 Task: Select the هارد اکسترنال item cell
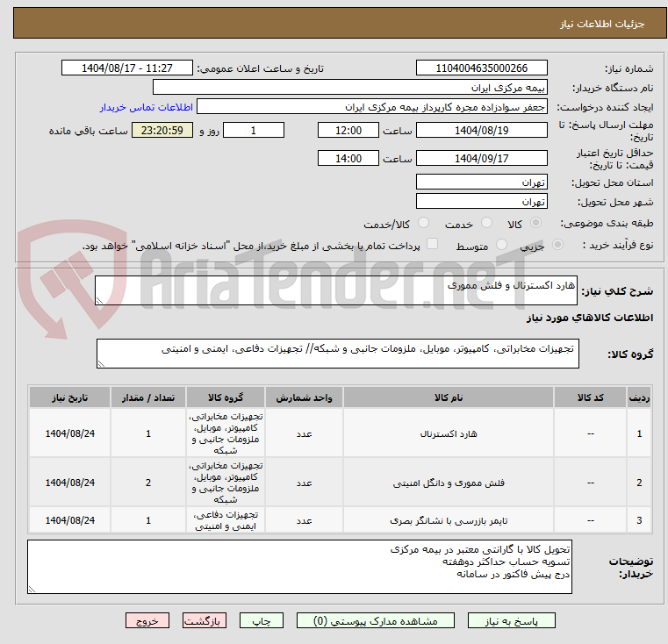pos(449,433)
